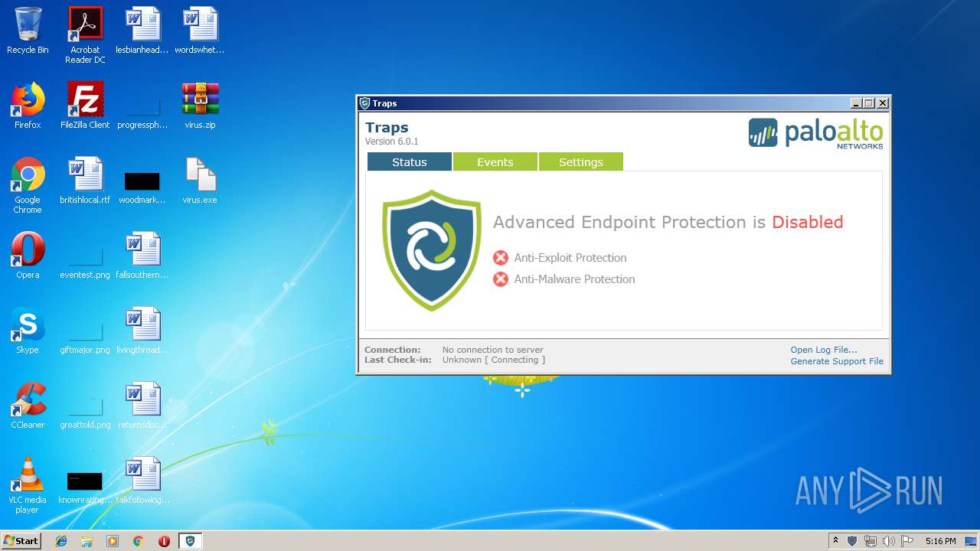
Task: Click the Palo Alto Networks logo
Action: point(815,133)
